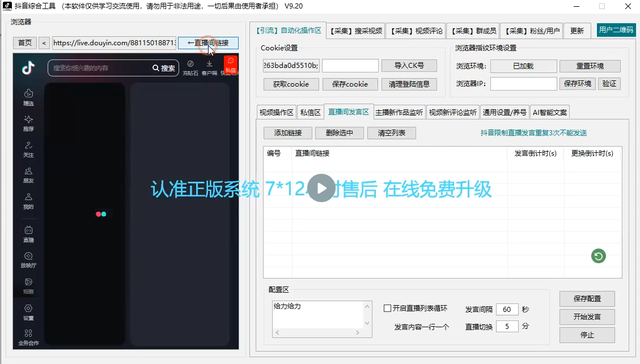Switch to 【采集】群成员 tab
640x364 pixels.
coord(473,31)
